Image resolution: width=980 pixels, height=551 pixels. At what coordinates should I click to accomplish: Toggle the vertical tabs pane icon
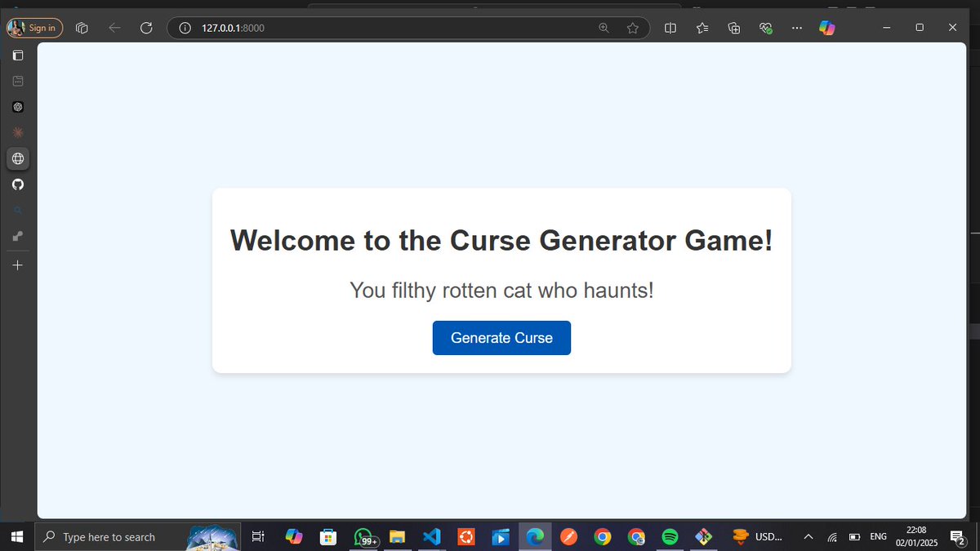(18, 56)
